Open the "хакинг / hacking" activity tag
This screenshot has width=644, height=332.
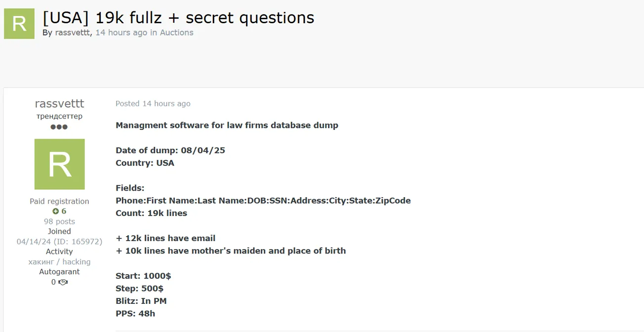pyautogui.click(x=59, y=261)
